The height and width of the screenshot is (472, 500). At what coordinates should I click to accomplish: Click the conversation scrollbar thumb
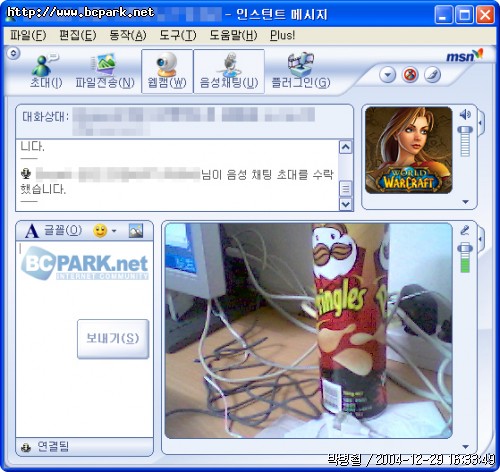pos(346,189)
